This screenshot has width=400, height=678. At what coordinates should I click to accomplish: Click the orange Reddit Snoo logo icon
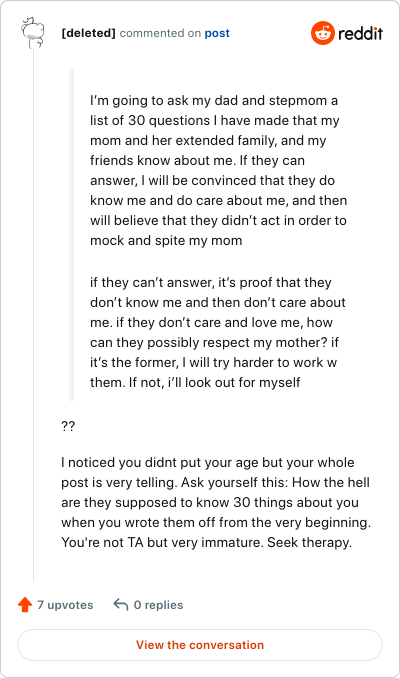(x=323, y=33)
